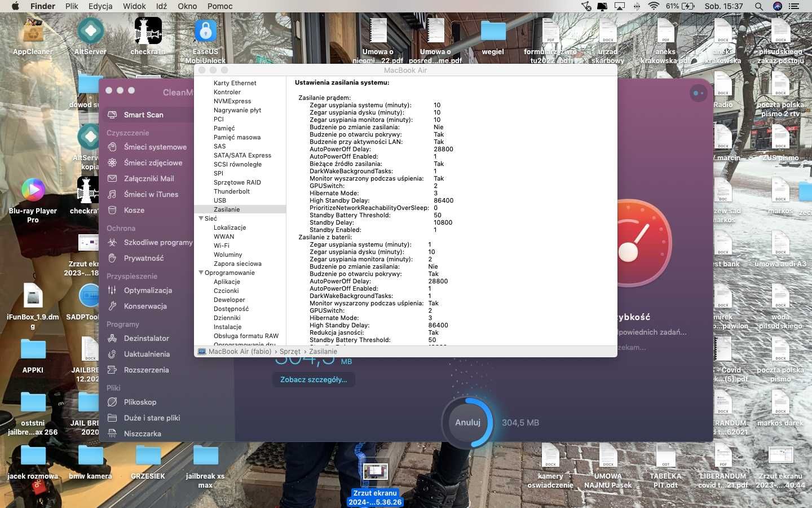Open CleanMyMac assistant dots icon
The image size is (812, 508).
click(698, 93)
